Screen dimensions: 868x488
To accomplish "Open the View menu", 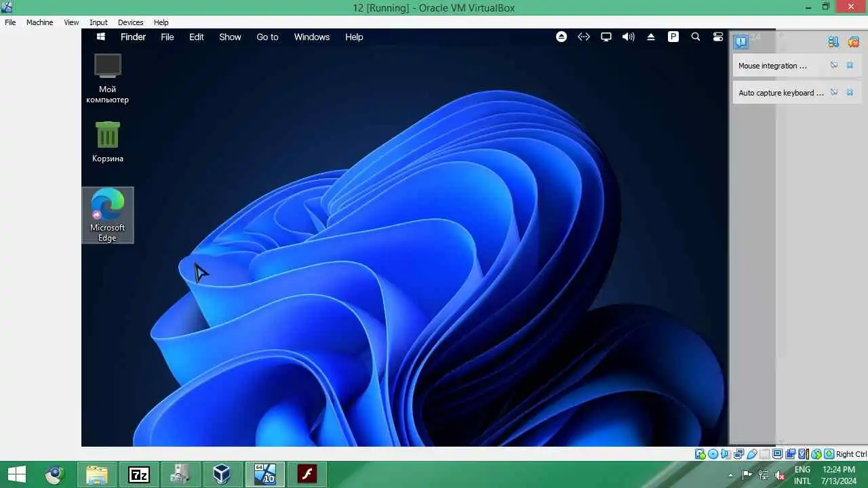I will (x=71, y=22).
